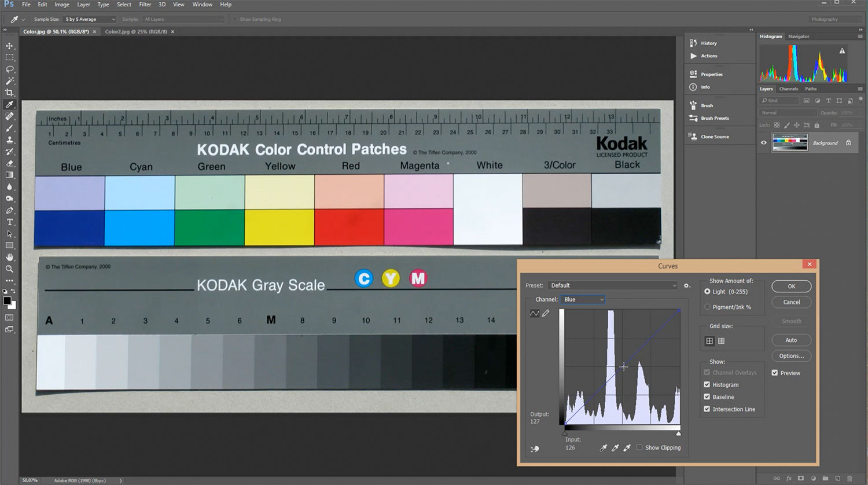Viewport: 868px width, 485px height.
Task: Select the Crop tool in the toolbar
Action: [x=9, y=93]
